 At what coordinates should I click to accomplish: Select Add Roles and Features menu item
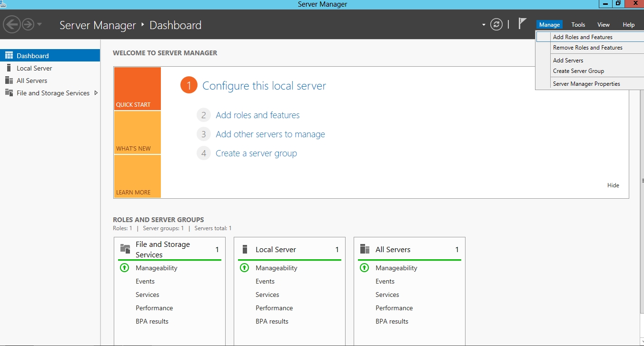click(x=583, y=37)
